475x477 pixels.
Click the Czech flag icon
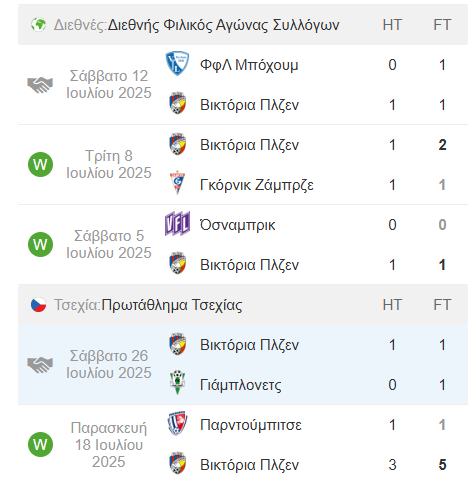pyautogui.click(x=38, y=305)
